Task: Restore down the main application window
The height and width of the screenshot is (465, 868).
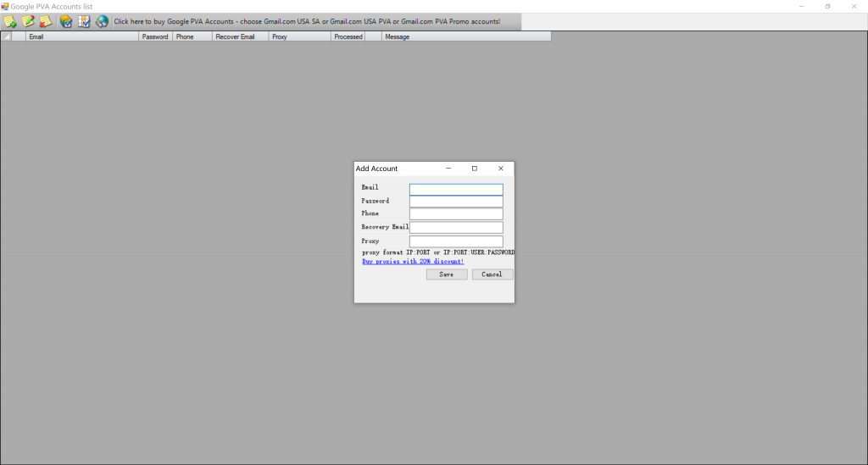Action: pos(827,7)
